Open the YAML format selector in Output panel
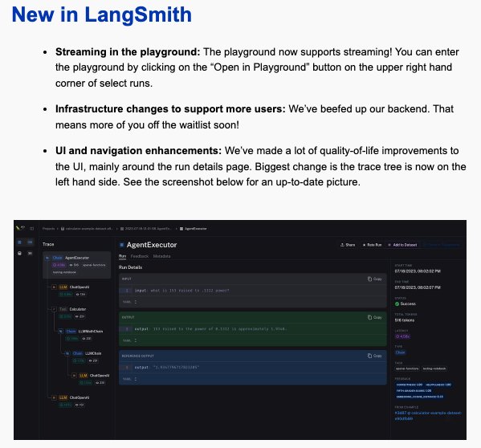The image size is (481, 448). tap(130, 340)
